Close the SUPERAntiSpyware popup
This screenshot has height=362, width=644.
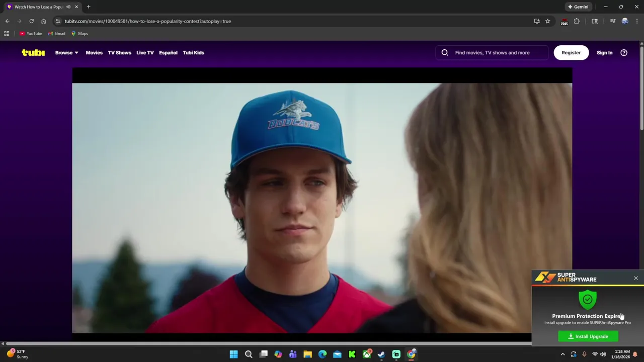(635, 278)
